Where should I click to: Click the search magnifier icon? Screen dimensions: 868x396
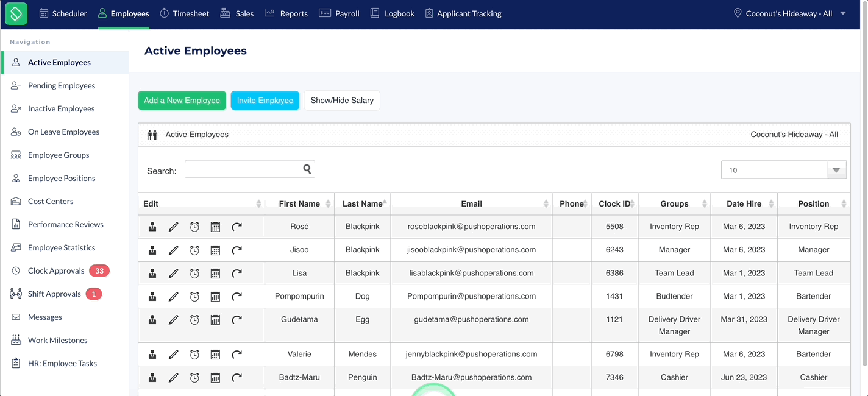pyautogui.click(x=308, y=169)
